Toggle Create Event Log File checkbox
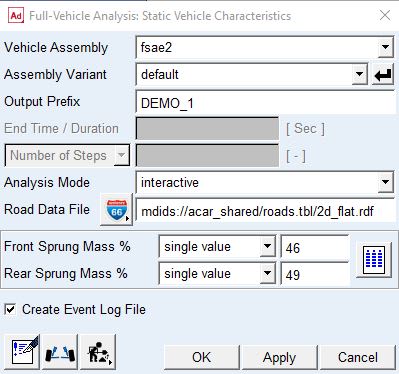The height and width of the screenshot is (374, 399). (10, 309)
